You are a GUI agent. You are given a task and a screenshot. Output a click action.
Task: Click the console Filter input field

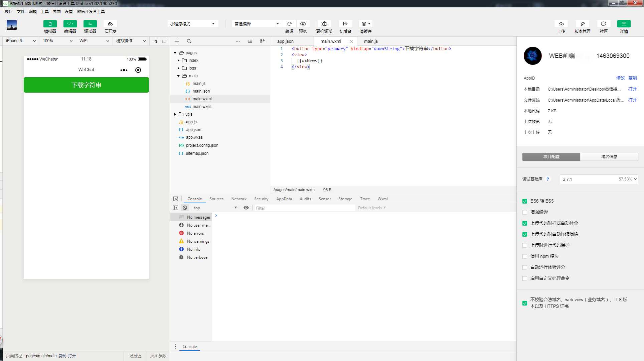[x=305, y=208]
